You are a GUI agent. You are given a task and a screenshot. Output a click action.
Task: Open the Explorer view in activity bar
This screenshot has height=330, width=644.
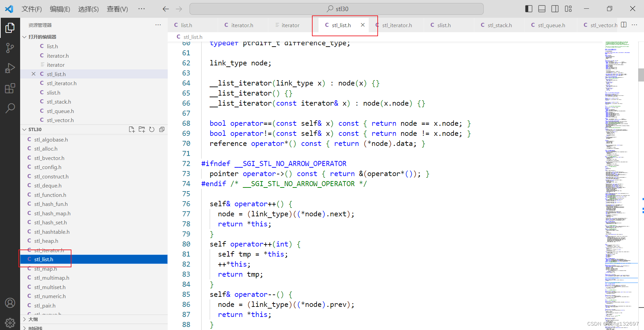[x=10, y=28]
